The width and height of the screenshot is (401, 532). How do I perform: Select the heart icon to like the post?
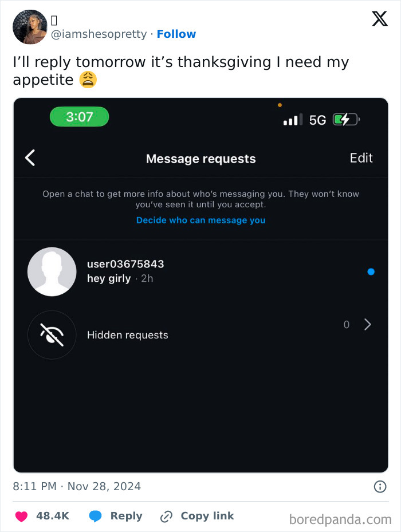click(21, 516)
